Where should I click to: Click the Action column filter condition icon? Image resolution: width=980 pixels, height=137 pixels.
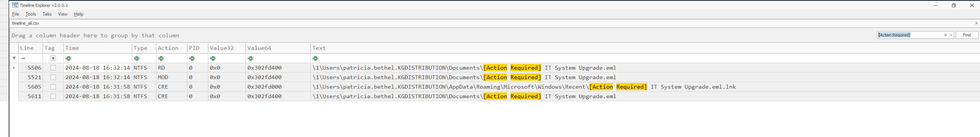(x=161, y=58)
